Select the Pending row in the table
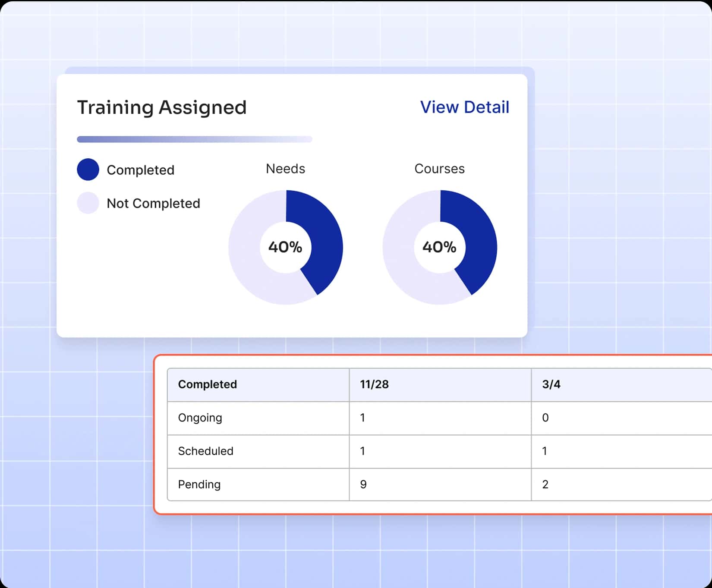712x588 pixels. pyautogui.click(x=199, y=484)
